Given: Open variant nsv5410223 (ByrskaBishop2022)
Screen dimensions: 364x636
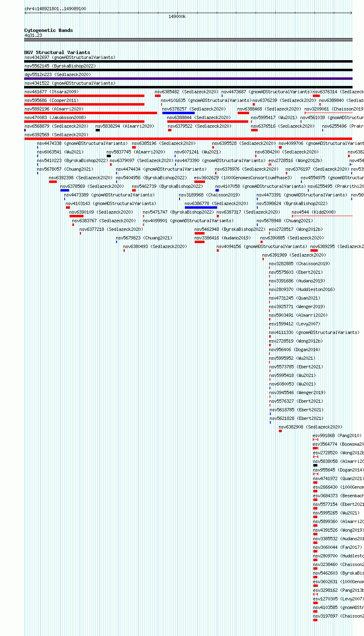Looking at the screenshot, I should (x=72, y=160).
